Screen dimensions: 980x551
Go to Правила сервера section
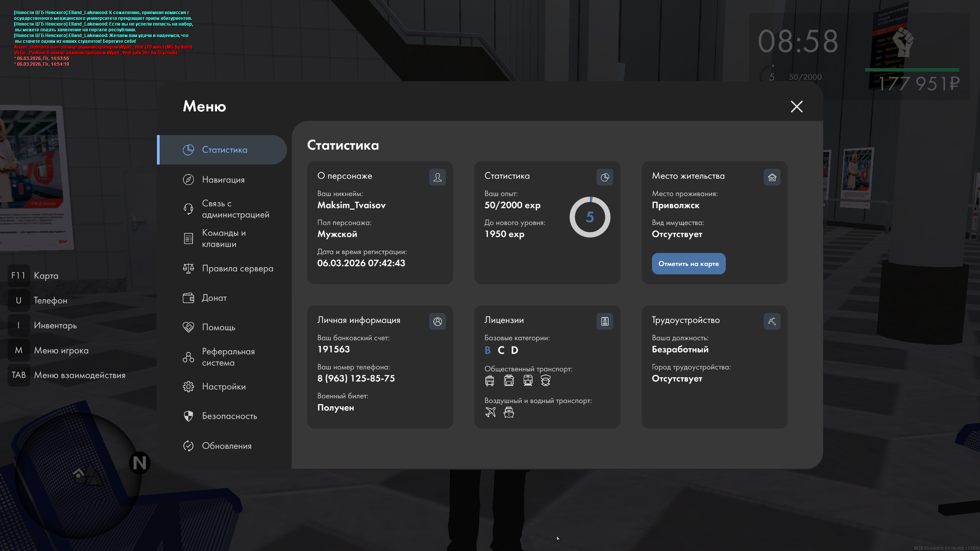(237, 269)
